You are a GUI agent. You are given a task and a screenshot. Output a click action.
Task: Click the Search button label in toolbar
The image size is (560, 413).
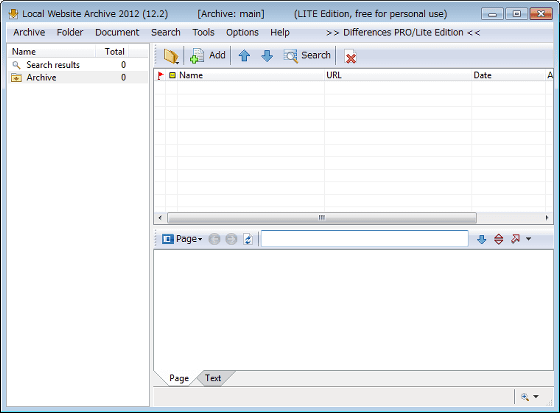click(x=316, y=55)
